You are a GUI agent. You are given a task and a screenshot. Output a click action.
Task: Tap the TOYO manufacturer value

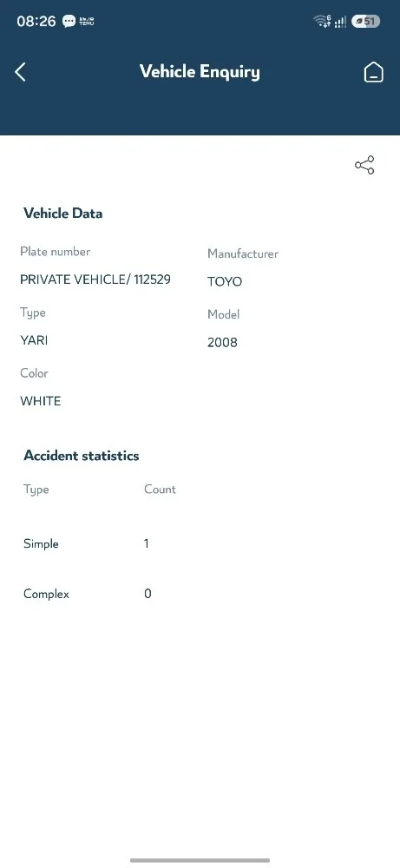225,282
